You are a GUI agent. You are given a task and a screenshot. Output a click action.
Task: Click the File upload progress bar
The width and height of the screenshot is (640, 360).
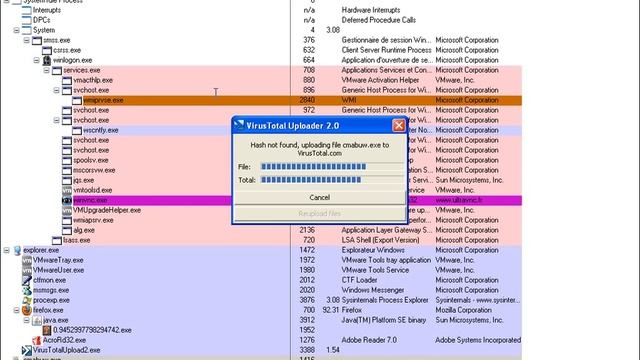pyautogui.click(x=332, y=167)
